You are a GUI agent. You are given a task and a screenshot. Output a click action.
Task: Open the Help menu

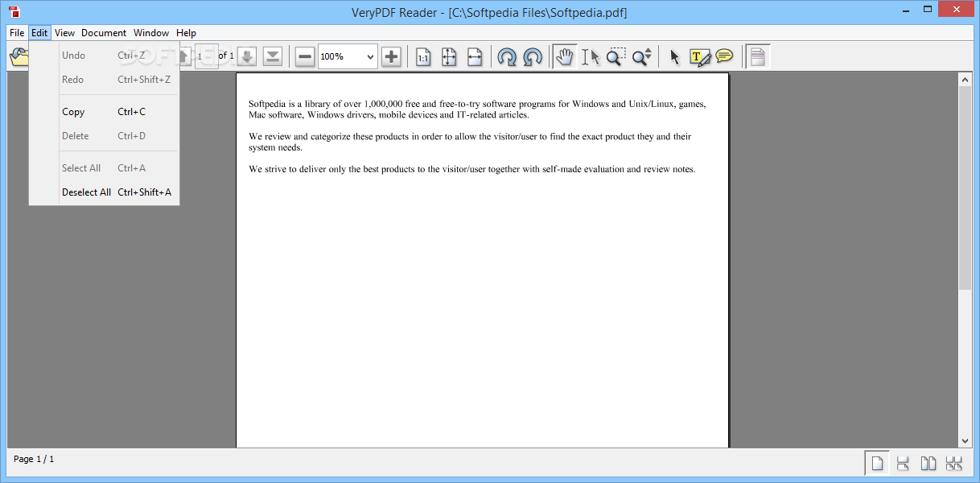pyautogui.click(x=186, y=33)
